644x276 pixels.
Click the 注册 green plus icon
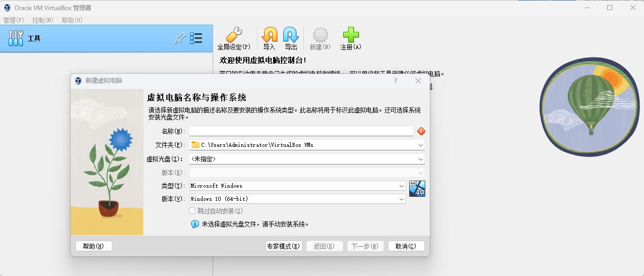tap(351, 35)
